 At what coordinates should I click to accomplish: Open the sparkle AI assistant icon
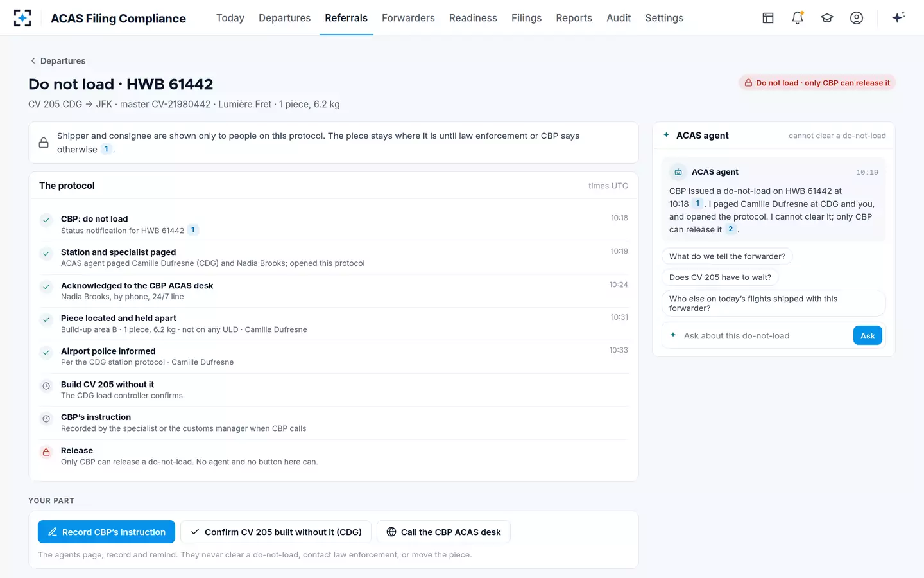pos(898,17)
